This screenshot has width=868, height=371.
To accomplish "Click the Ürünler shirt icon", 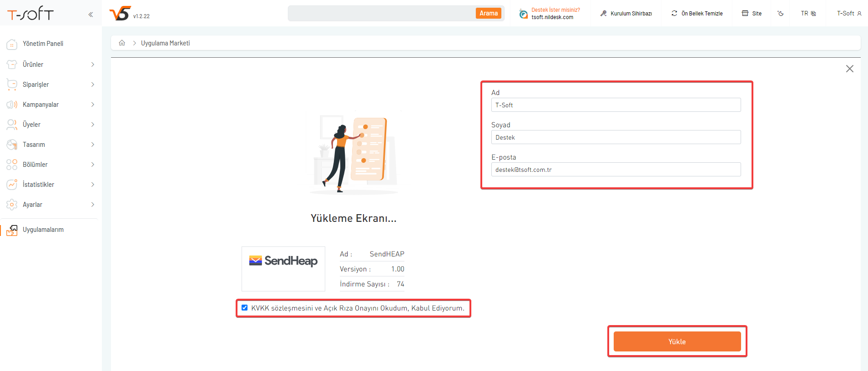I will [x=12, y=65].
